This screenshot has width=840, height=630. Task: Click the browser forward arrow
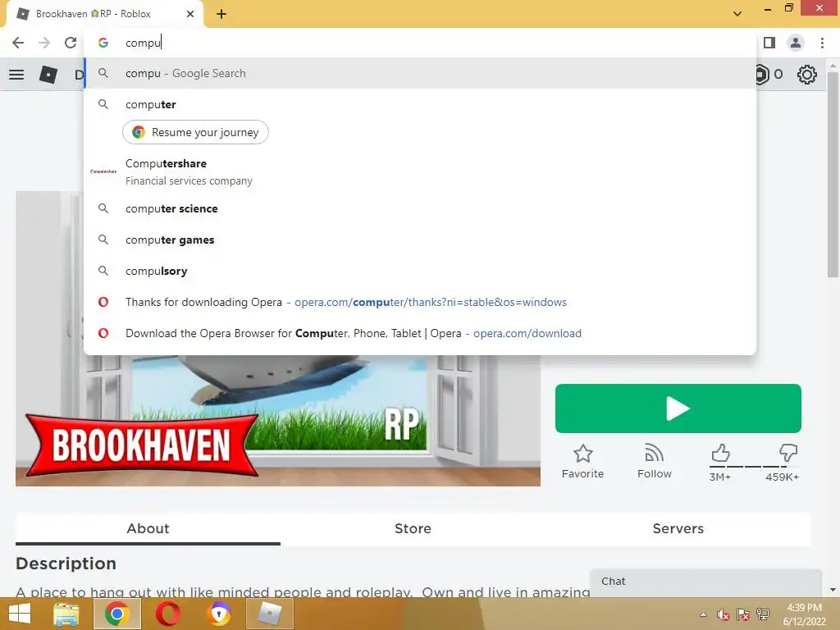(44, 43)
